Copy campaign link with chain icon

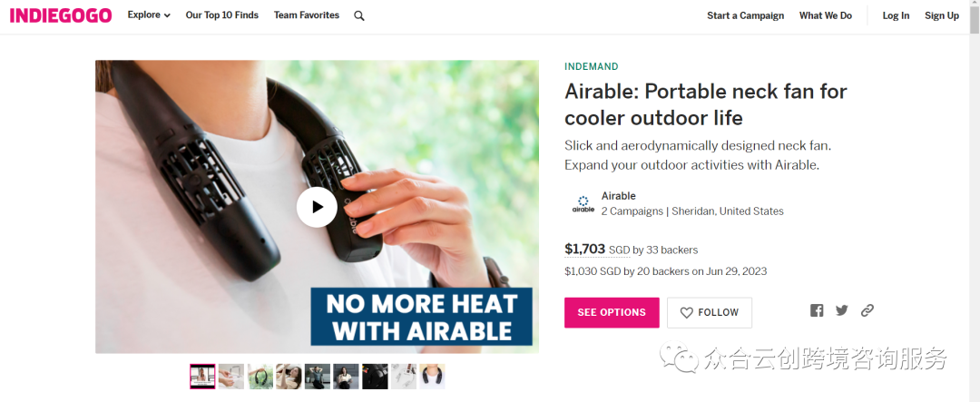[x=867, y=310]
